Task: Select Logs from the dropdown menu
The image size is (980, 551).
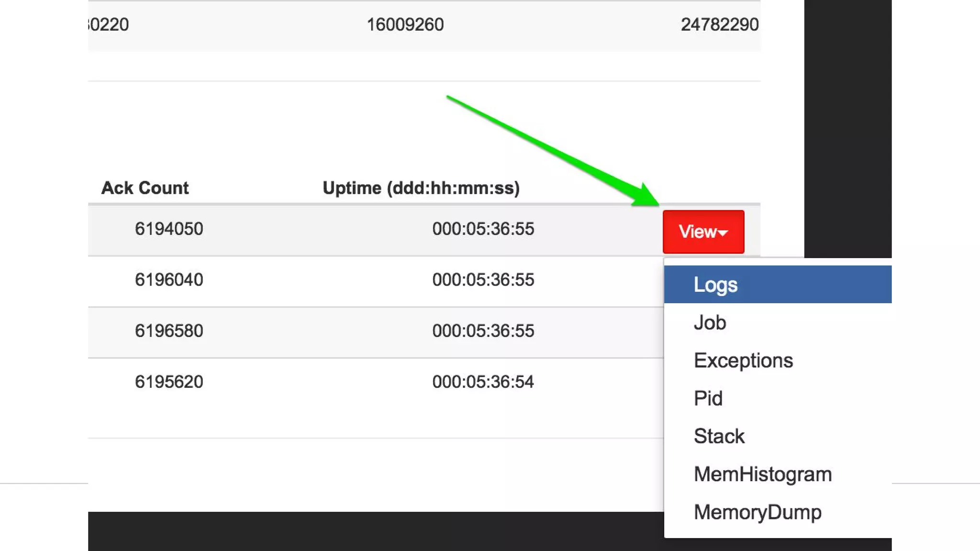Action: 715,285
